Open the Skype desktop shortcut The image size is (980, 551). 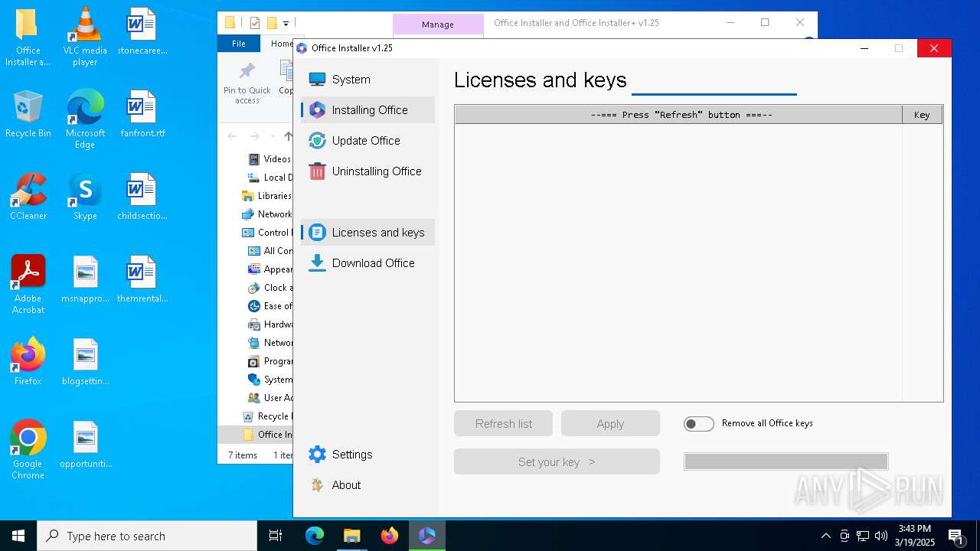click(85, 197)
